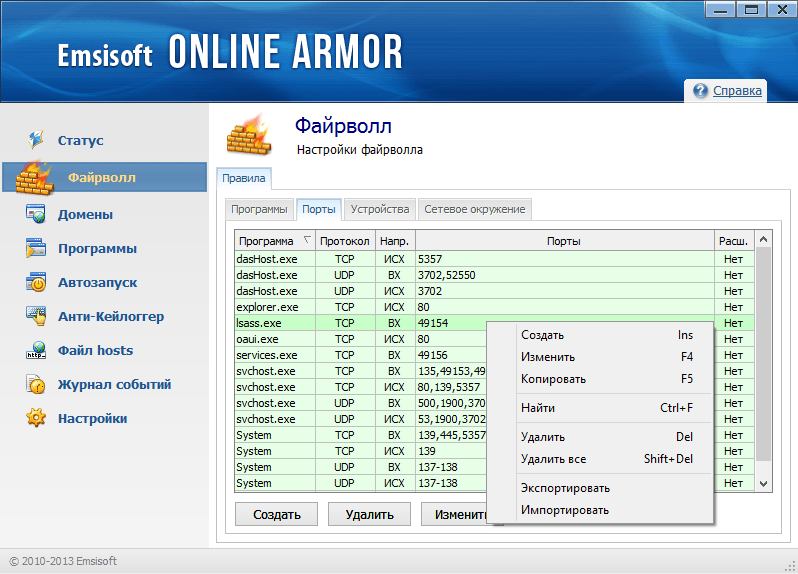Click the Создать button below table
This screenshot has height=574, width=798.
pyautogui.click(x=276, y=514)
